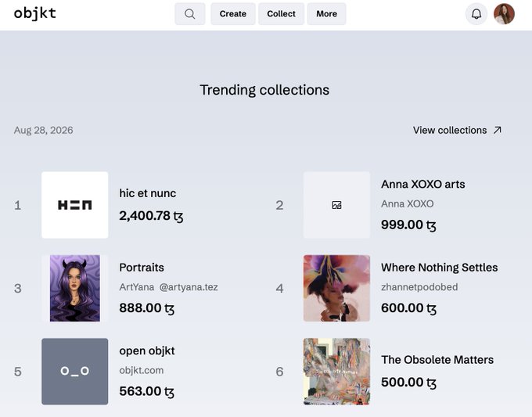Open the open objkt thumbnail
This screenshot has width=532, height=417.
click(x=75, y=371)
